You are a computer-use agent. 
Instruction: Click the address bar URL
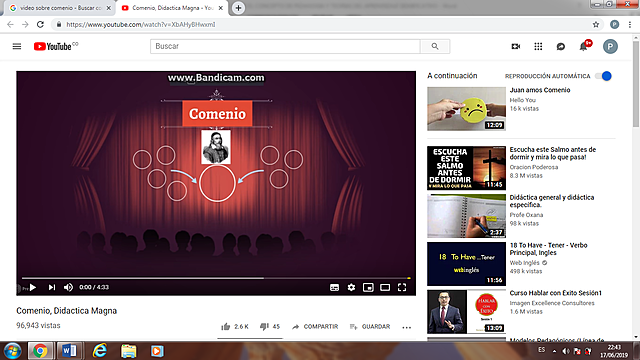pos(141,24)
